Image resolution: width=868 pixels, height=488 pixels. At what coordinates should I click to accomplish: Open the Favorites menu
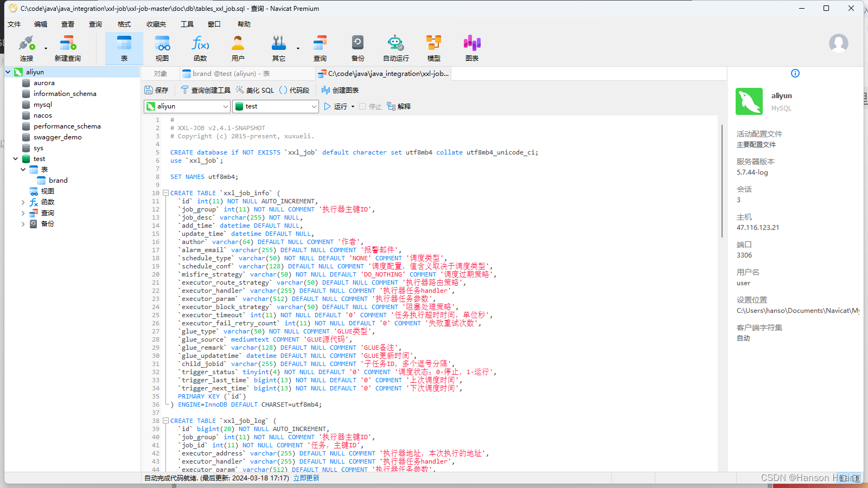click(156, 24)
